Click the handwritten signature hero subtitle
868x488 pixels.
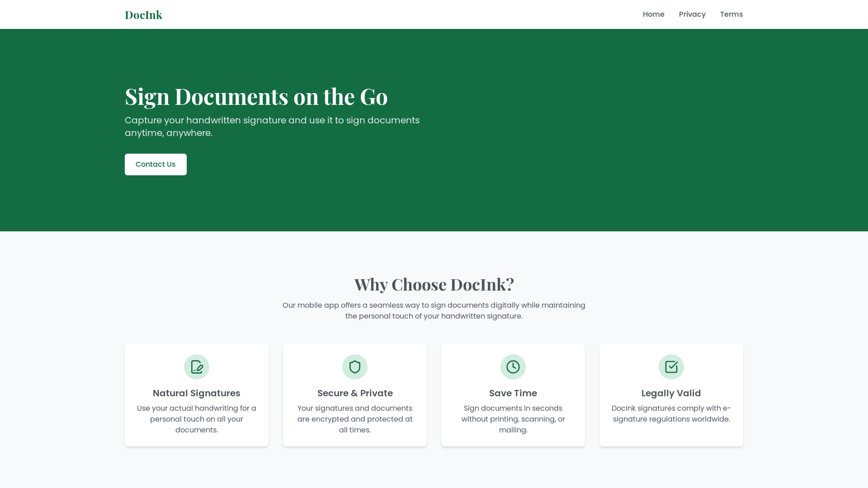(x=272, y=127)
